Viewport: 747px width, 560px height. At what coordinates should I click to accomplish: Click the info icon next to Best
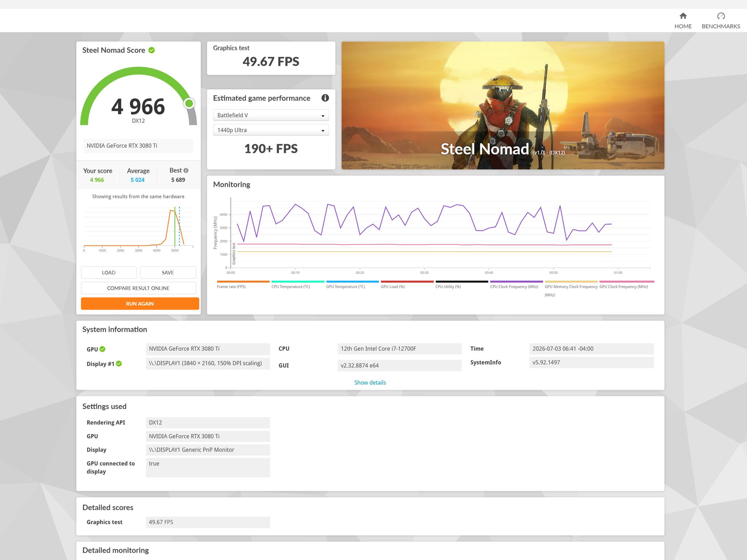point(186,170)
